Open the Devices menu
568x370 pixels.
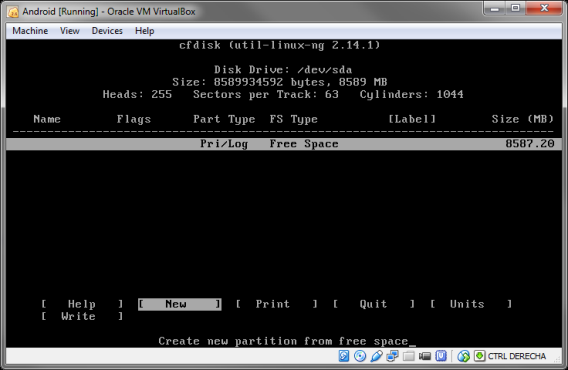[107, 31]
